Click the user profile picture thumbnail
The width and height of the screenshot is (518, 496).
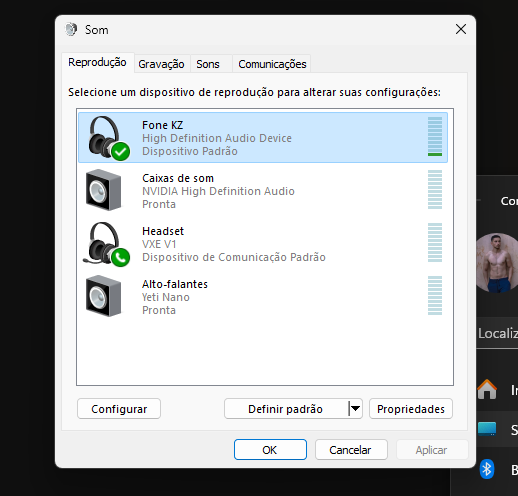click(x=497, y=263)
